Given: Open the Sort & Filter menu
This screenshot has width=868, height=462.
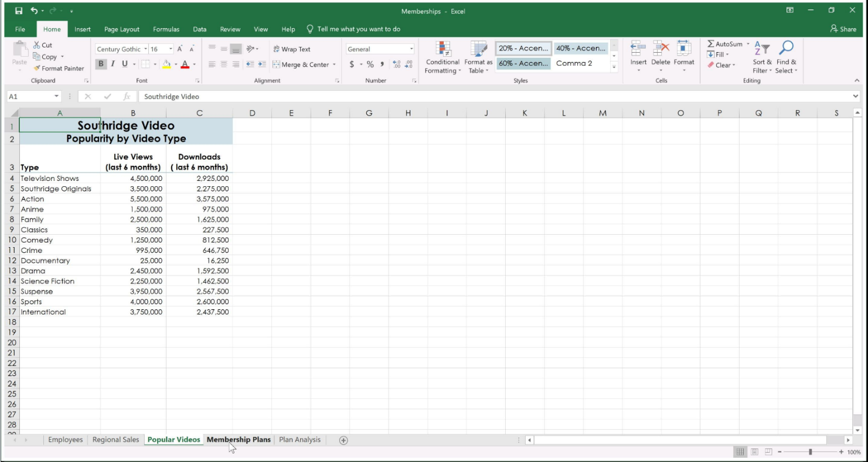Looking at the screenshot, I should click(762, 57).
